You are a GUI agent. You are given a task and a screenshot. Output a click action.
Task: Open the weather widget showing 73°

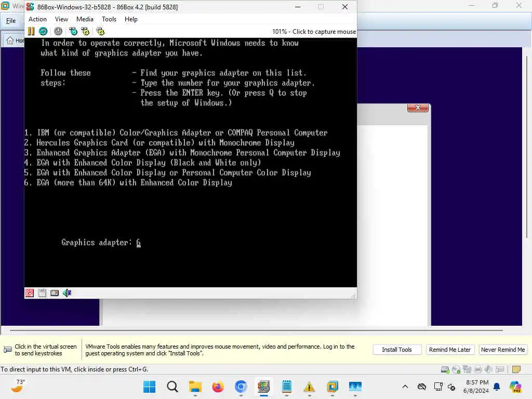click(18, 386)
